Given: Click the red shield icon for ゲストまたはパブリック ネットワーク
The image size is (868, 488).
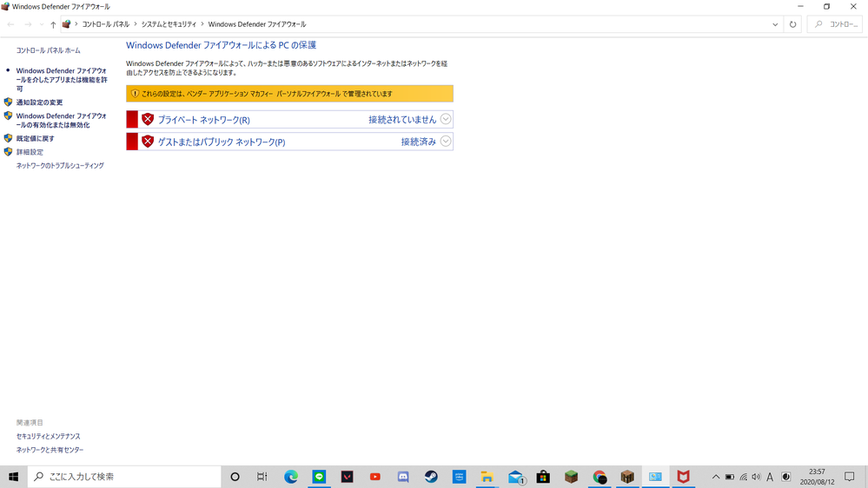Looking at the screenshot, I should click(x=148, y=142).
